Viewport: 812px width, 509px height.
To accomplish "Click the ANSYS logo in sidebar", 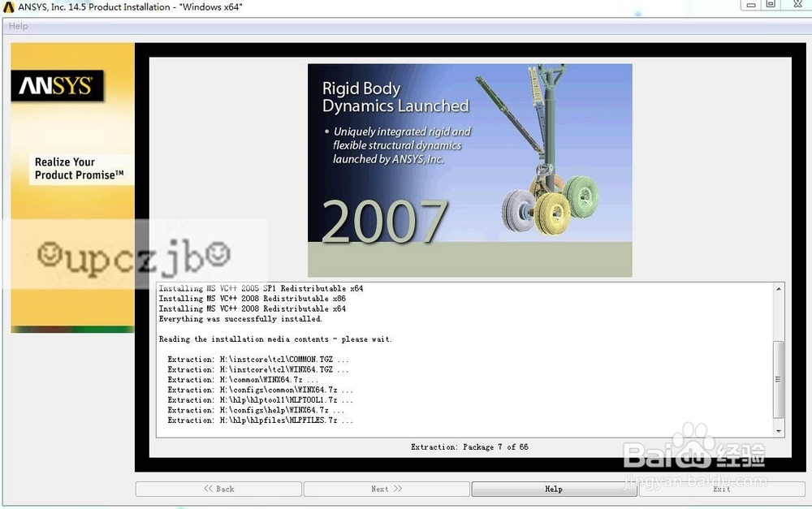I will (x=58, y=85).
